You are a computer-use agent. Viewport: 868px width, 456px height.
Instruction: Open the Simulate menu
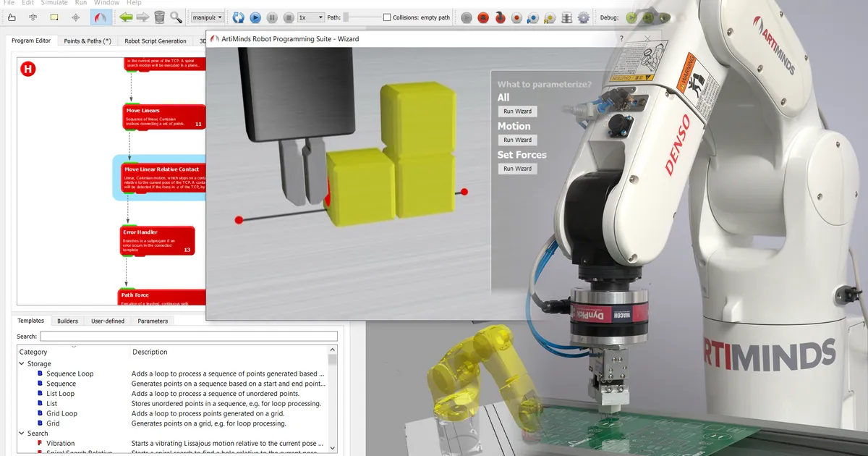[54, 3]
